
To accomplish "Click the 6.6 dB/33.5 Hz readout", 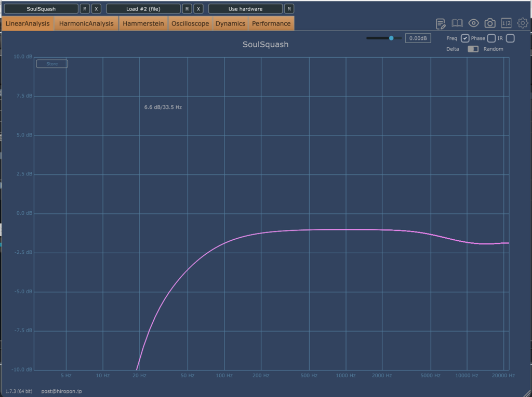I will pos(163,107).
